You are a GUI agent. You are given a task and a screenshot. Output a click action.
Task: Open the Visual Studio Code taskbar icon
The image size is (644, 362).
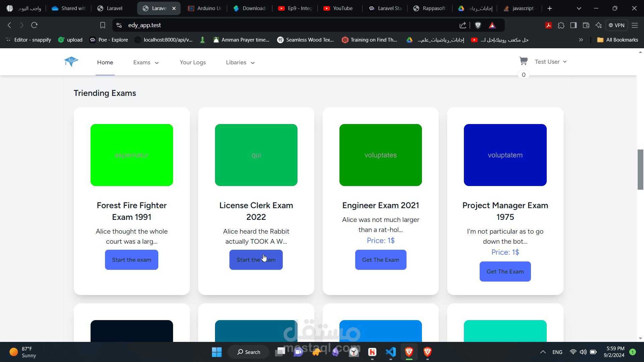click(x=391, y=352)
